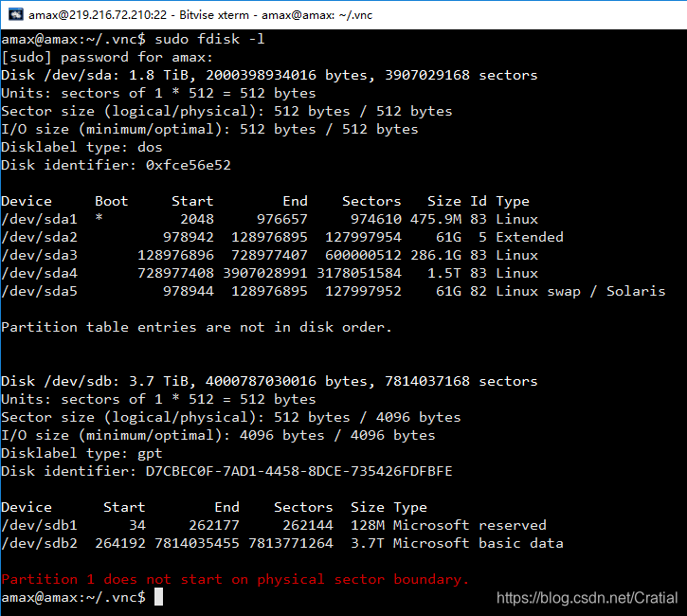Screen dimensions: 687x616
Task: Click the '/dev/sda5' device entry
Action: coord(40,291)
